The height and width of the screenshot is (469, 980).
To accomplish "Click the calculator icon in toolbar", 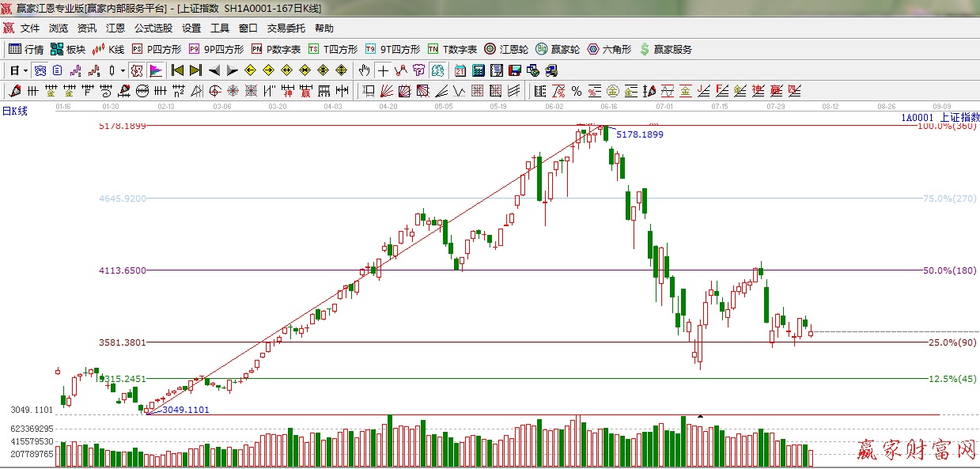I will [479, 70].
